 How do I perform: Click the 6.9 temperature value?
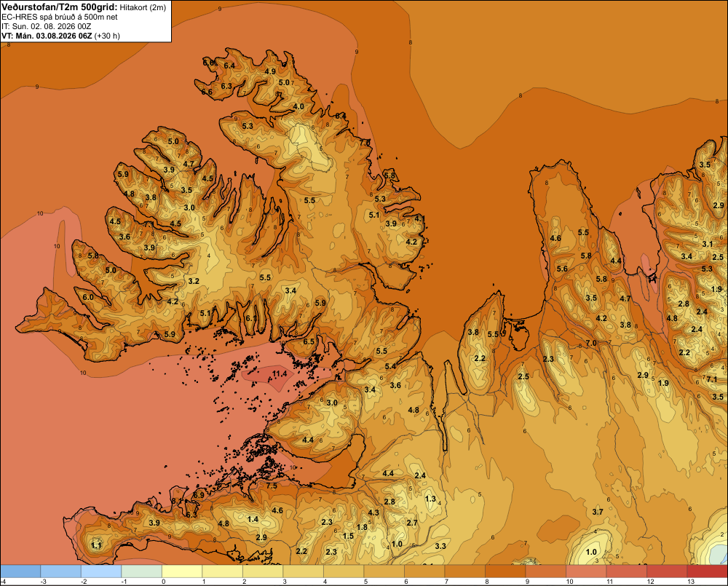(x=199, y=495)
